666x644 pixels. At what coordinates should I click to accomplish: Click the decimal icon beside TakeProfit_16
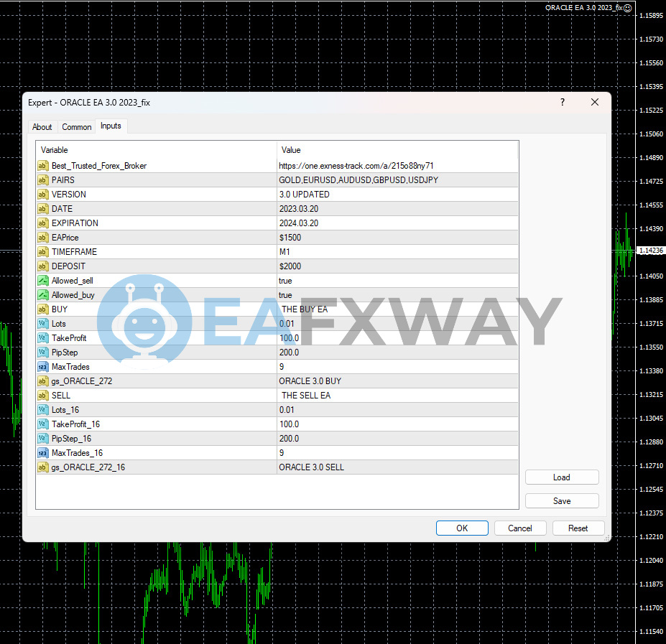pos(43,424)
